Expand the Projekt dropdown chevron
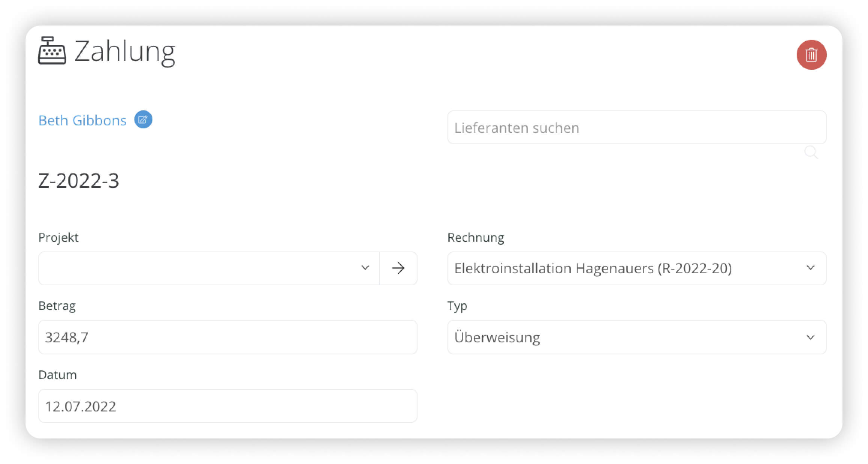 pos(365,268)
